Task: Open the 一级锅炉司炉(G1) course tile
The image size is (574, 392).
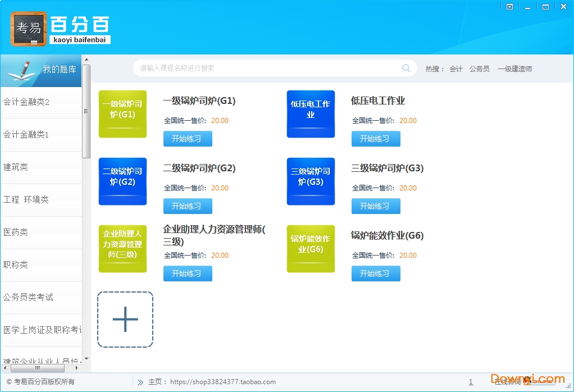Action: (122, 114)
